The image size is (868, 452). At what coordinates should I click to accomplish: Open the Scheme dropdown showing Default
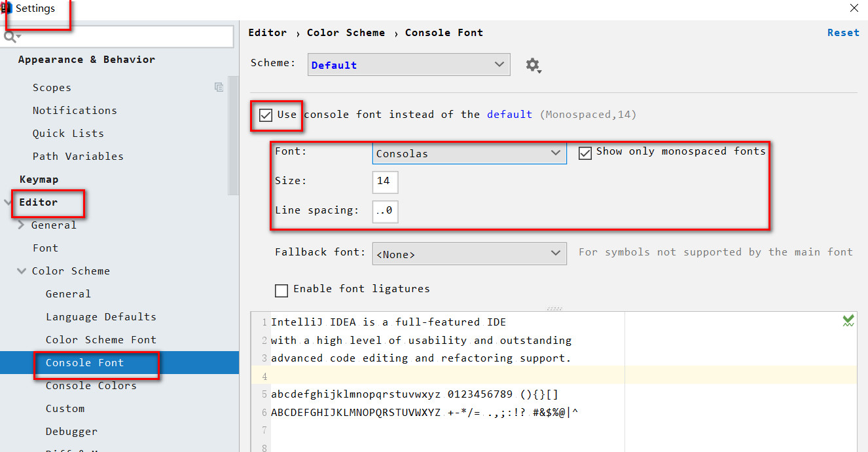click(x=408, y=65)
